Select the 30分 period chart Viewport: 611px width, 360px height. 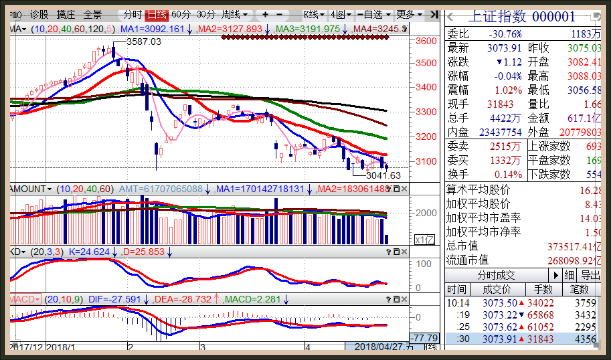pos(205,15)
